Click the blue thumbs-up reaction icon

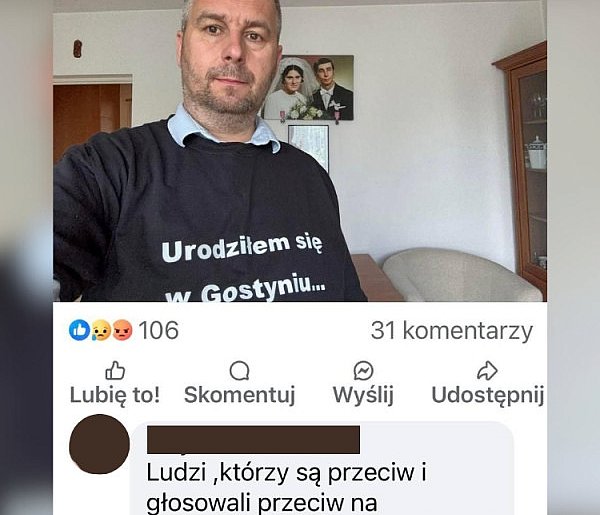pyautogui.click(x=79, y=330)
